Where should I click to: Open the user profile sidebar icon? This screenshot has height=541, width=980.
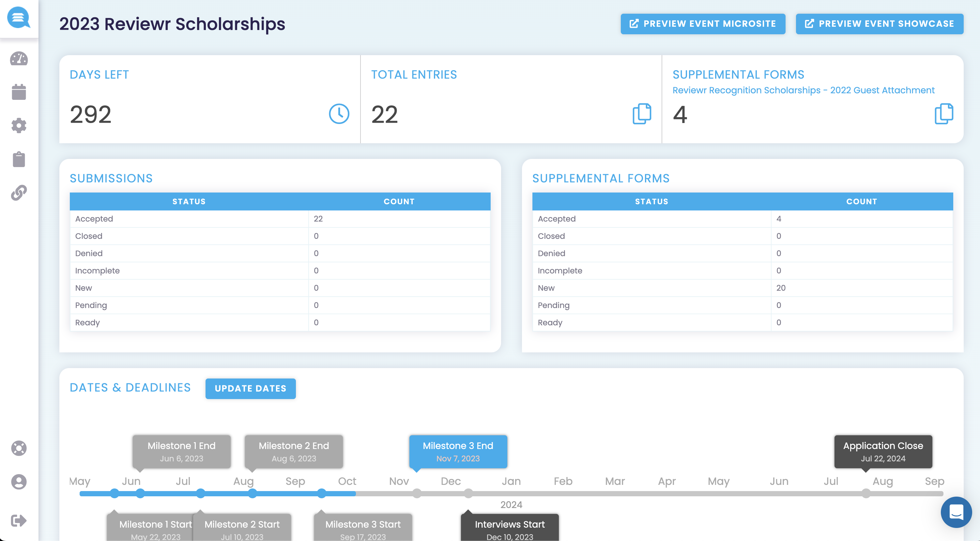coord(19,482)
